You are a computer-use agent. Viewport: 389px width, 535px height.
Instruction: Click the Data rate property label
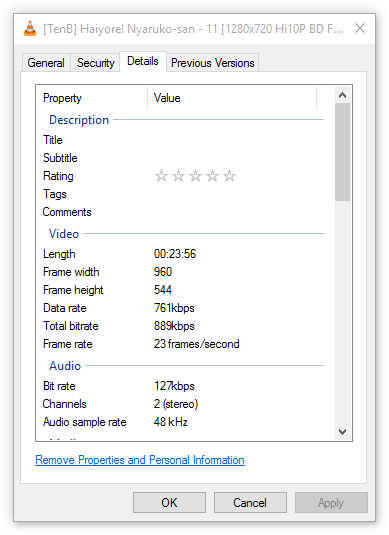click(65, 308)
